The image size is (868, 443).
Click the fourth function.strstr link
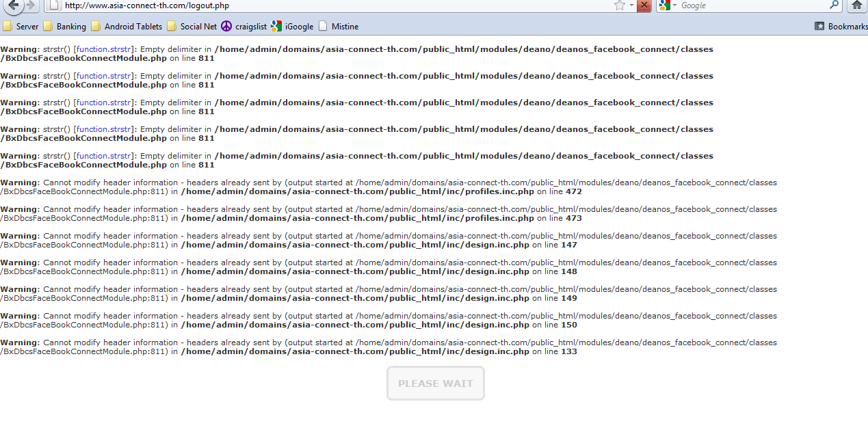tap(104, 129)
